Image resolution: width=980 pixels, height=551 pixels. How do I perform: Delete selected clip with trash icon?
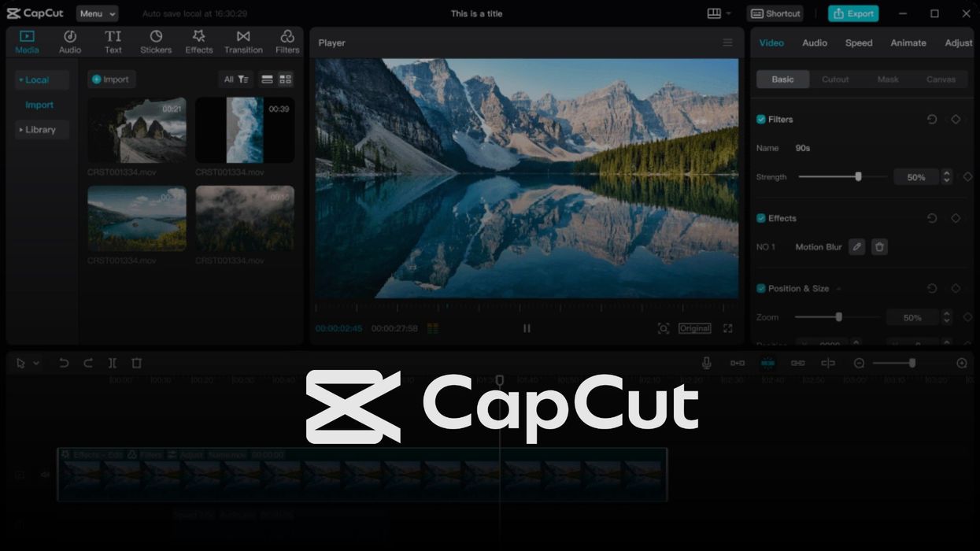(x=137, y=363)
